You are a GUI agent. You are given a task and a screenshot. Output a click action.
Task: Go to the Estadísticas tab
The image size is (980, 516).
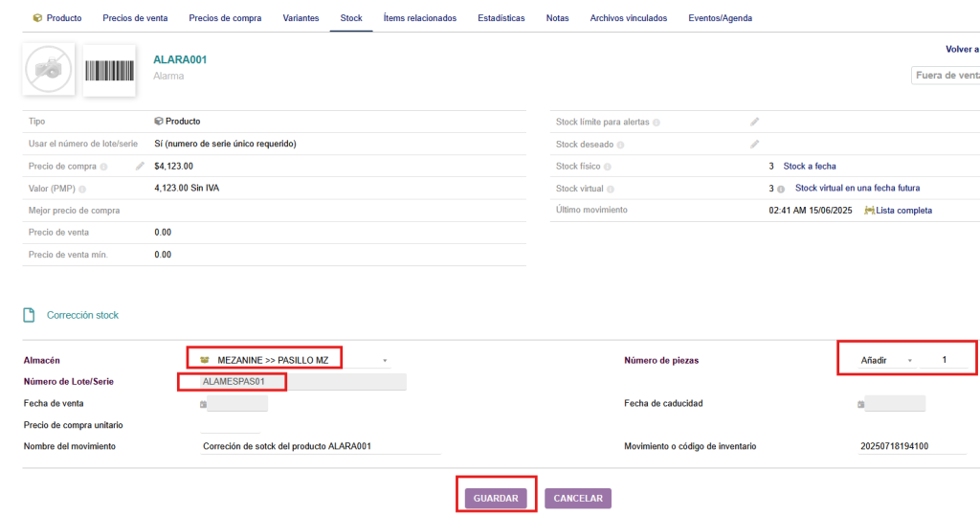[501, 18]
